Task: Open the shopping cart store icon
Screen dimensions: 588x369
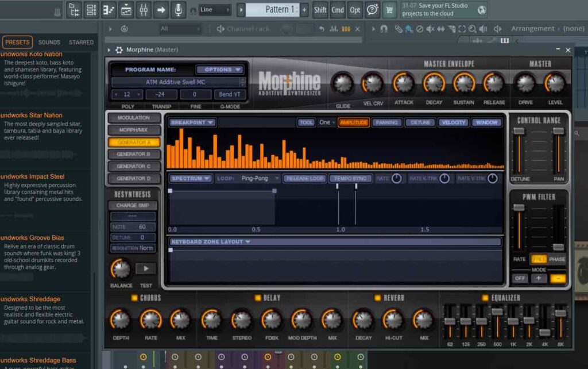Action: click(x=390, y=10)
